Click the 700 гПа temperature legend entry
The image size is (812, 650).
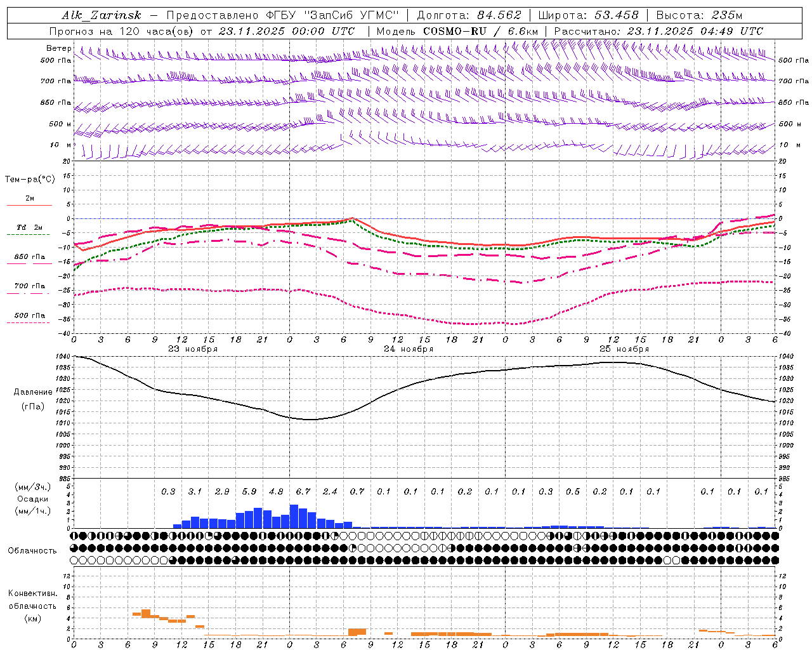[x=29, y=286]
